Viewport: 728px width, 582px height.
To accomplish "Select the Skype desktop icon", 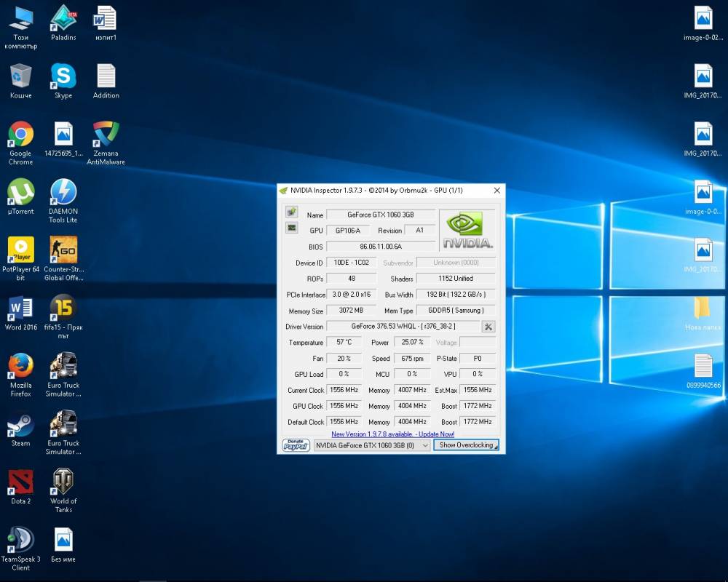I will [x=63, y=81].
